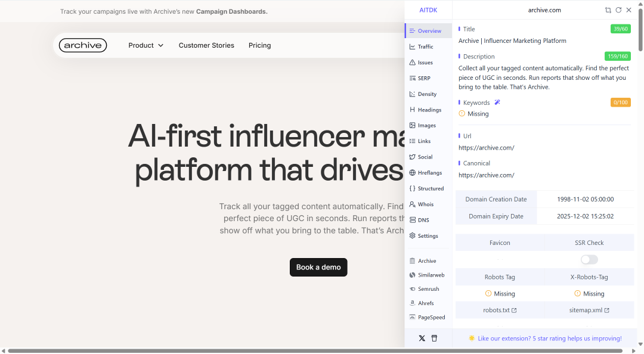Click the scroll down arrow of vertical scrollbar
Image resolution: width=644 pixels, height=354 pixels.
[x=640, y=344]
